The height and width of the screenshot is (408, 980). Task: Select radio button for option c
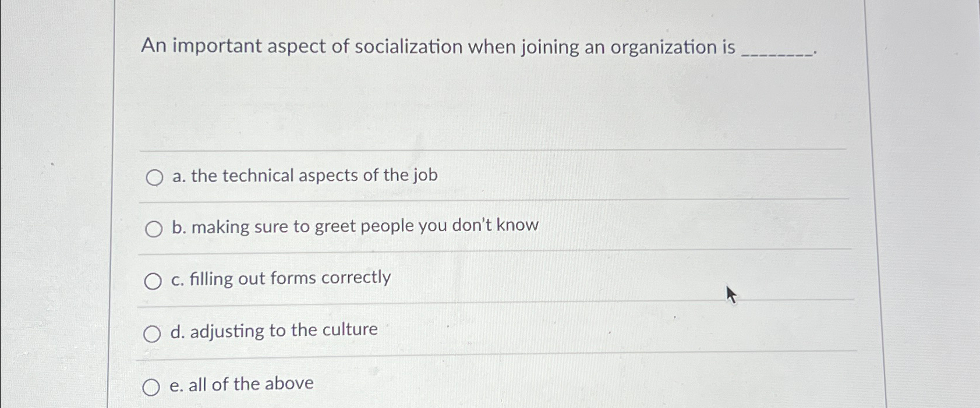tap(154, 281)
